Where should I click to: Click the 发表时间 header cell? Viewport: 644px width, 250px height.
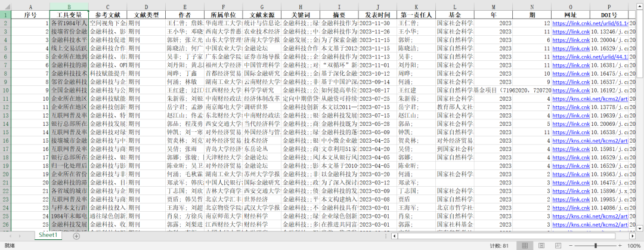click(x=378, y=15)
